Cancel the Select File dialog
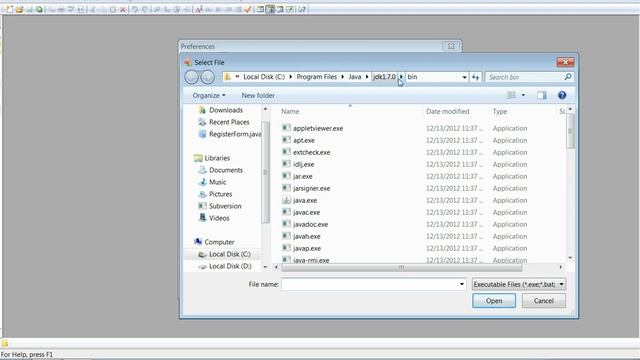 coord(544,301)
